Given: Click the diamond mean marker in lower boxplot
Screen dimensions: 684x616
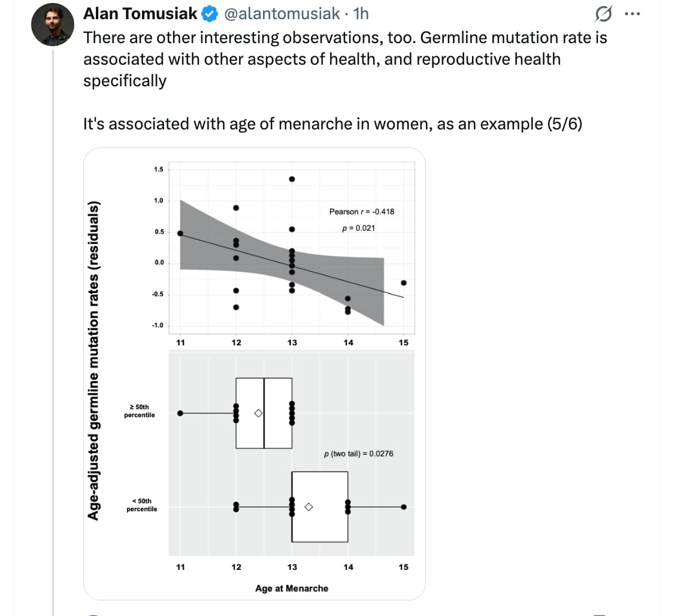Looking at the screenshot, I should click(308, 507).
